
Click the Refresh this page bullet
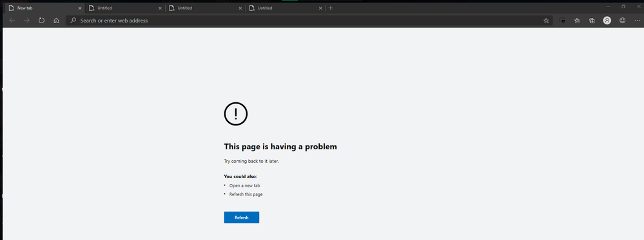246,194
